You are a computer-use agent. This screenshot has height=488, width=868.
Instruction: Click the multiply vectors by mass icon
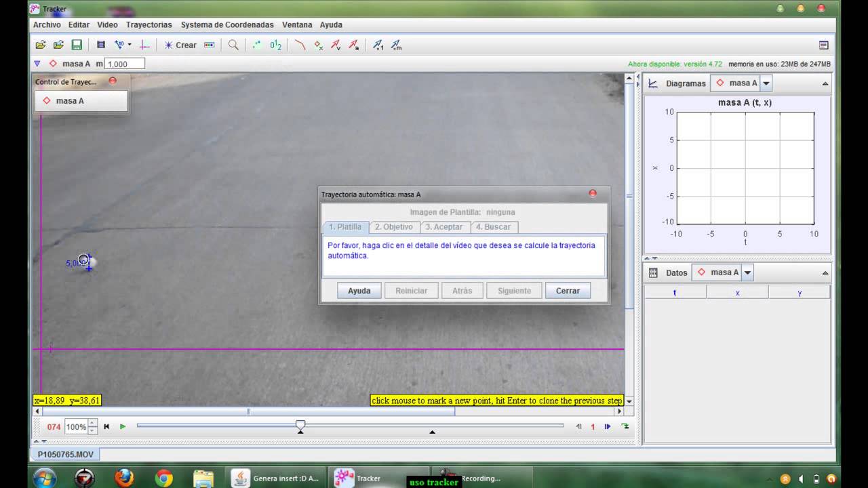click(397, 45)
